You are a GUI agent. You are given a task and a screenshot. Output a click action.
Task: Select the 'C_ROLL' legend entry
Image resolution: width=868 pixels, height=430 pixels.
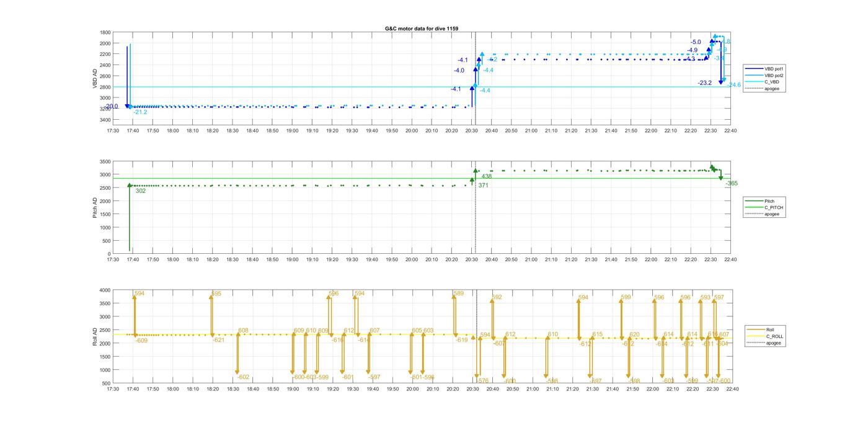pos(774,336)
